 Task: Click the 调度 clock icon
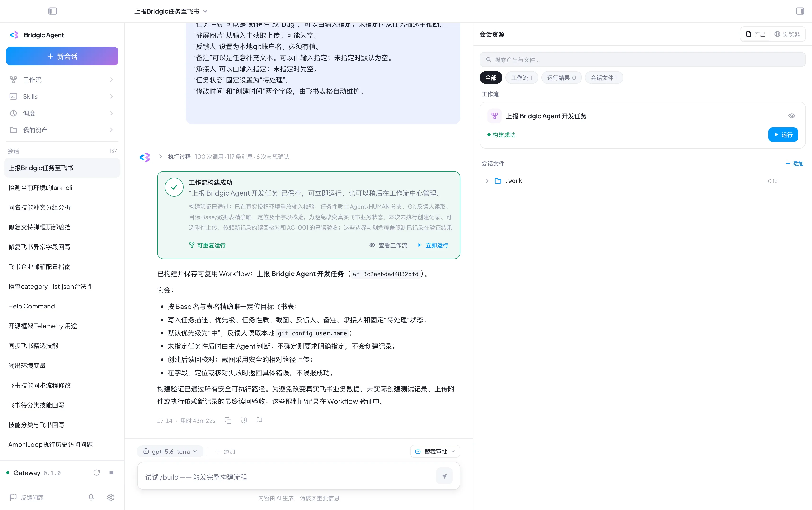(14, 113)
